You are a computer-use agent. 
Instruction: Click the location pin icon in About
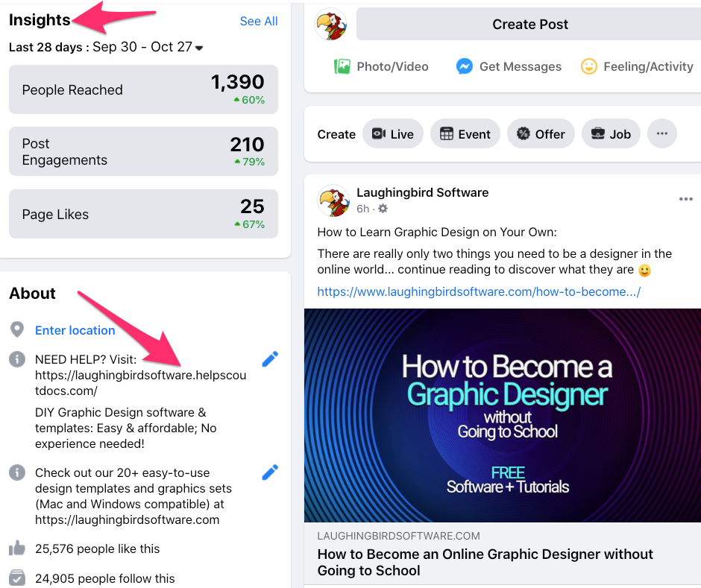(x=17, y=329)
